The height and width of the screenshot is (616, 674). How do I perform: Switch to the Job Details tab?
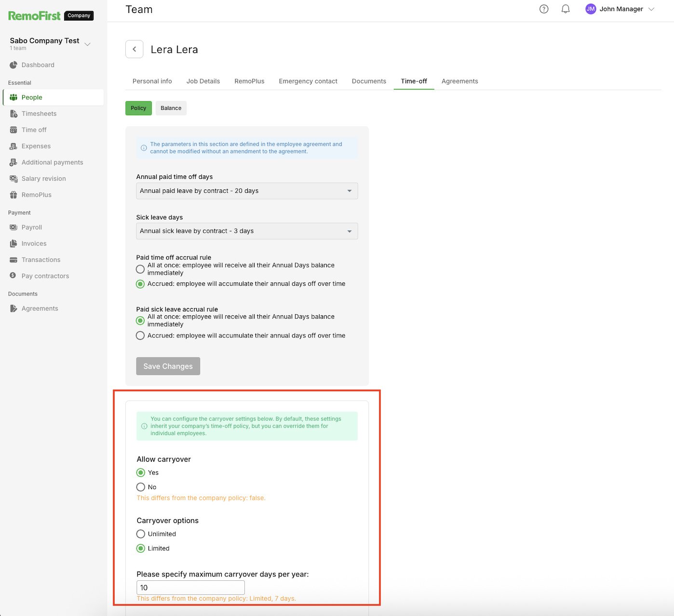pyautogui.click(x=203, y=81)
